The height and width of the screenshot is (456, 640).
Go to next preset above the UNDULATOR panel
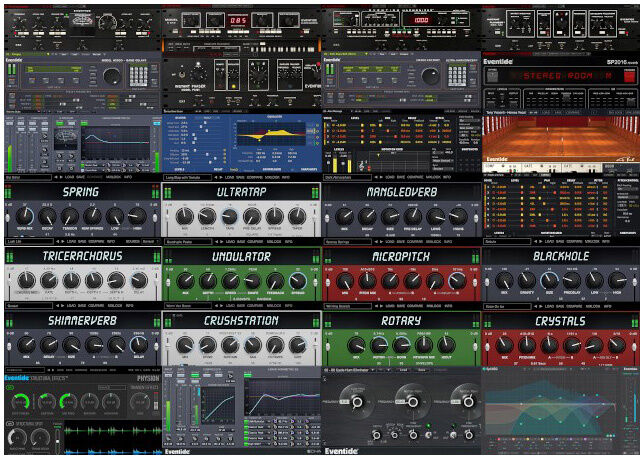coord(221,242)
